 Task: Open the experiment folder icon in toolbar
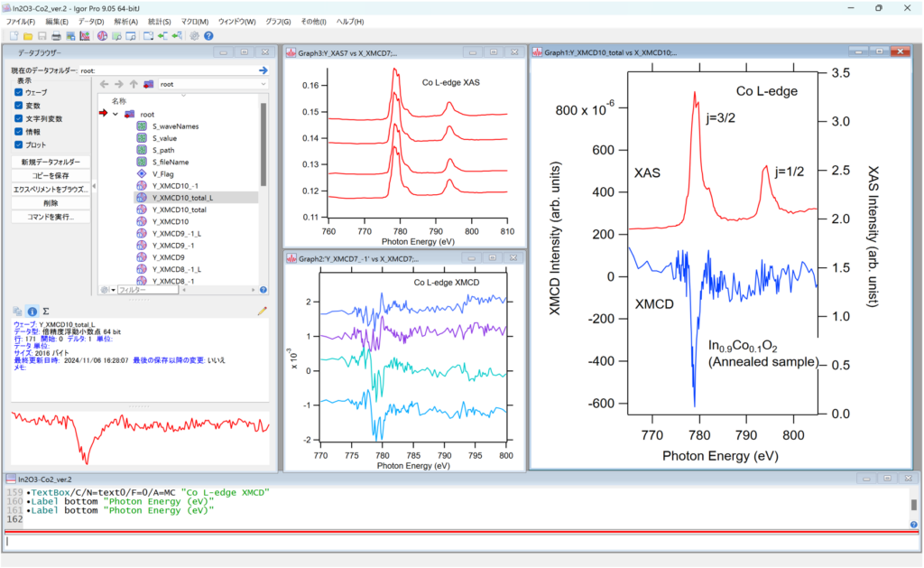pyautogui.click(x=28, y=36)
